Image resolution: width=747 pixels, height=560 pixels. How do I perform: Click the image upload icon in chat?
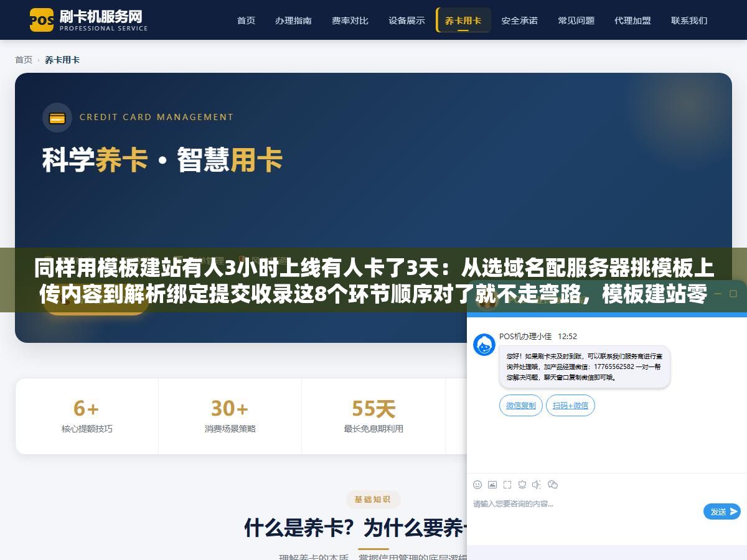pyautogui.click(x=492, y=485)
